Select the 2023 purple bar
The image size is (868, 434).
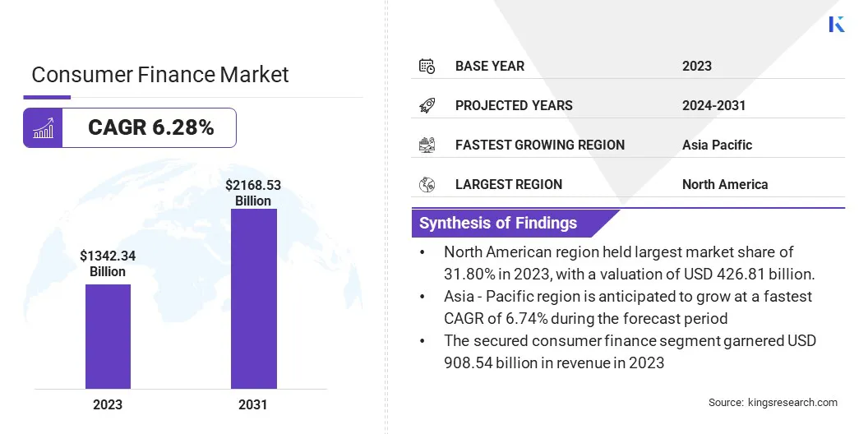pos(108,336)
